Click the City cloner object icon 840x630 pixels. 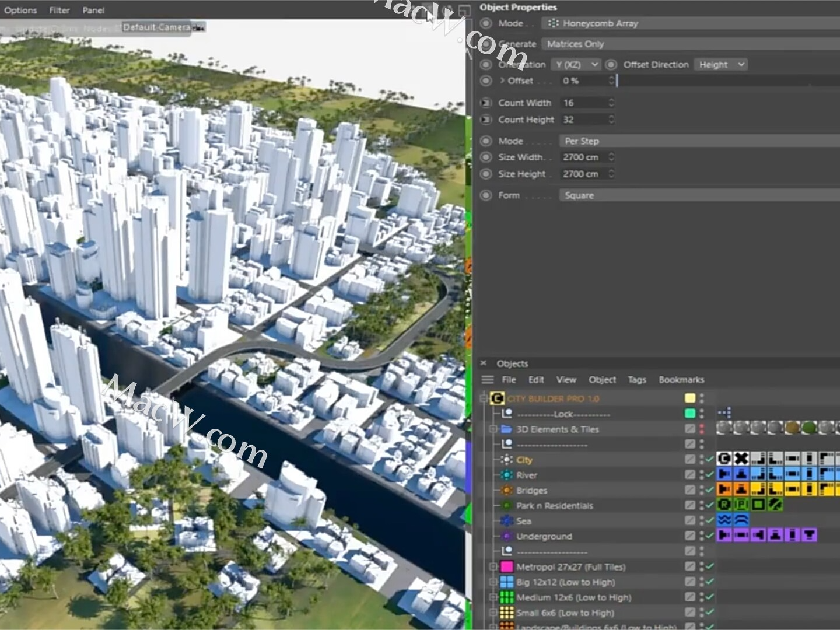(x=507, y=460)
